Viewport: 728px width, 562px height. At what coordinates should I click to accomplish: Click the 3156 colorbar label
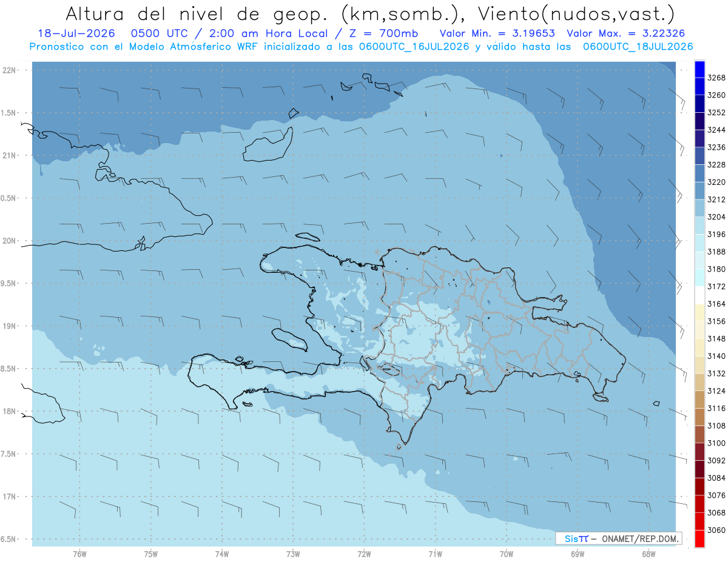coord(716,321)
